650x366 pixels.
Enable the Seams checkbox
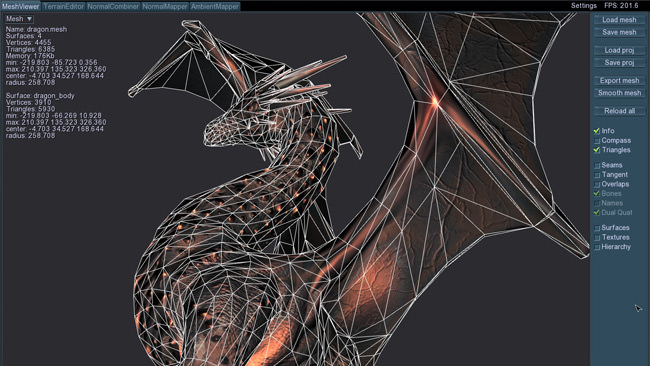pyautogui.click(x=597, y=165)
